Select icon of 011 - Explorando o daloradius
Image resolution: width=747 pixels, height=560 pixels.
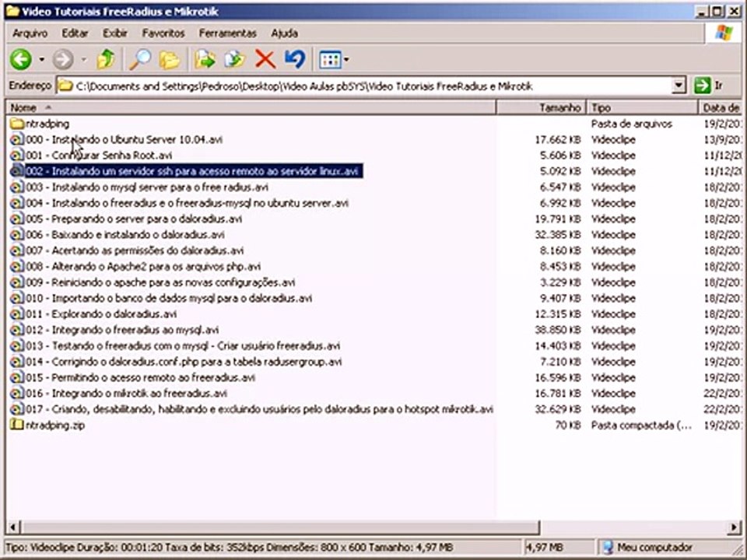pyautogui.click(x=17, y=313)
